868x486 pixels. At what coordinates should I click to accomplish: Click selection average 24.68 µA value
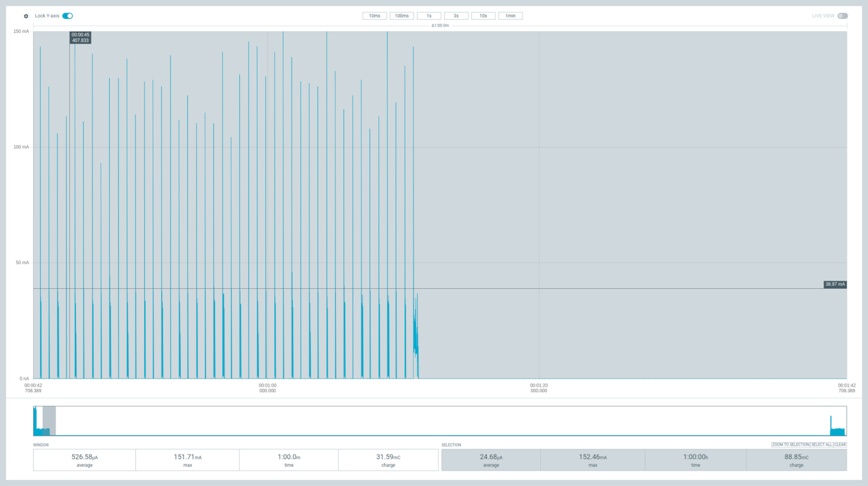coord(491,457)
